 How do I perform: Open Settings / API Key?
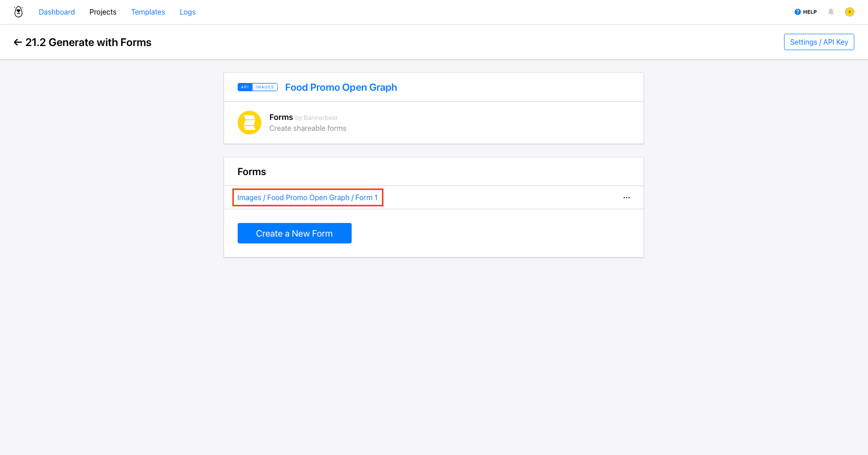819,41
